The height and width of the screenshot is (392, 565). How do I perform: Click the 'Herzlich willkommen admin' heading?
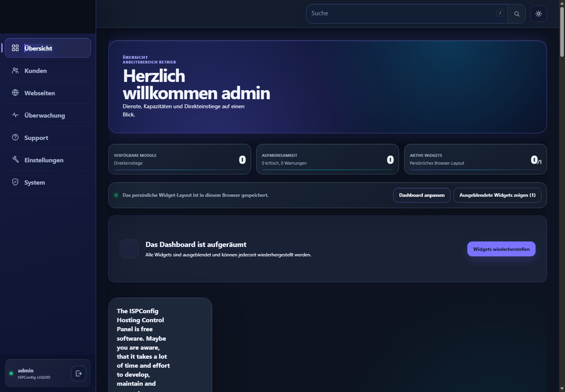click(x=196, y=84)
